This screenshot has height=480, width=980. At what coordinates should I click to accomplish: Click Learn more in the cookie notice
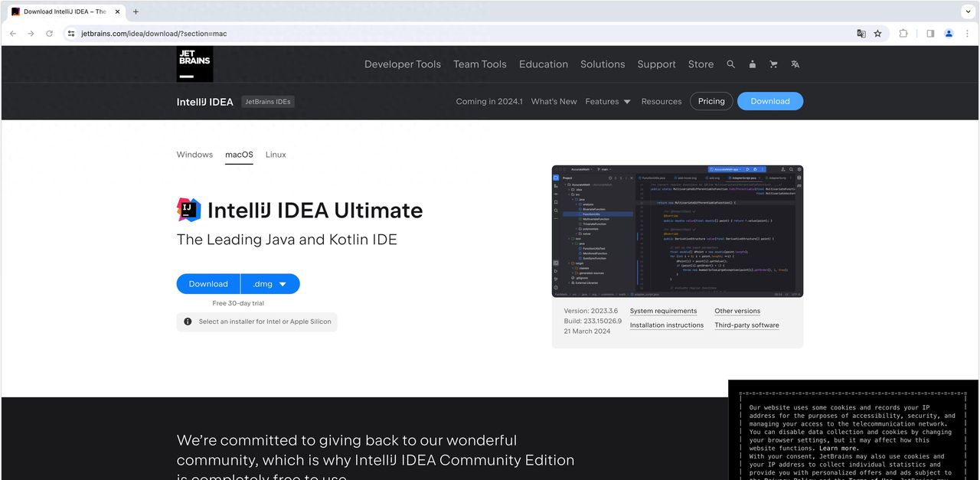pos(839,449)
